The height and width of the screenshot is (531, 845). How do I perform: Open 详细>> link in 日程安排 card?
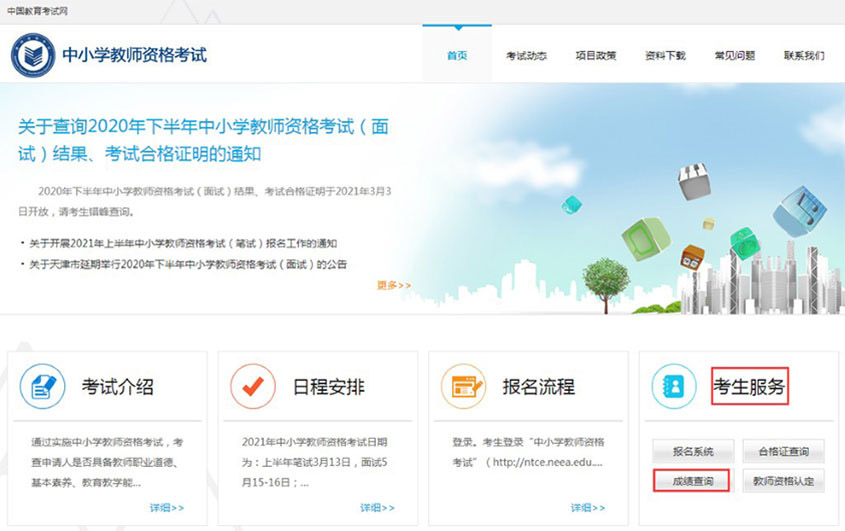[377, 508]
